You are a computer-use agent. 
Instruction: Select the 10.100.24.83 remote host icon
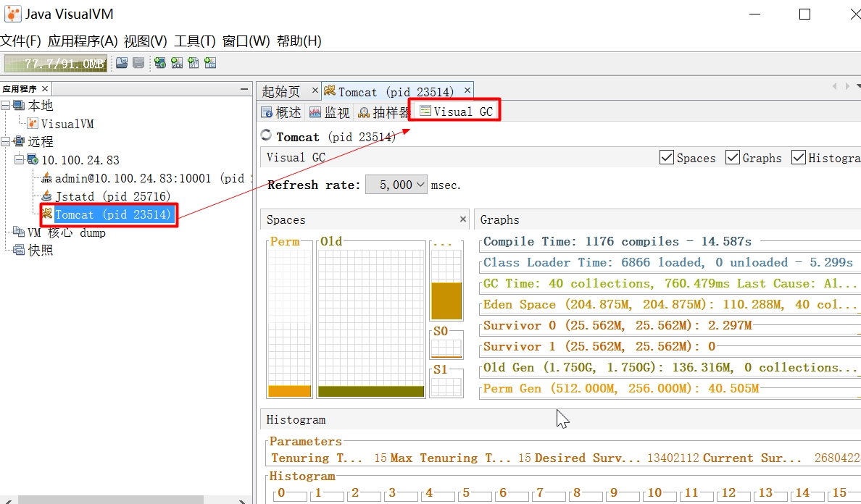[33, 159]
